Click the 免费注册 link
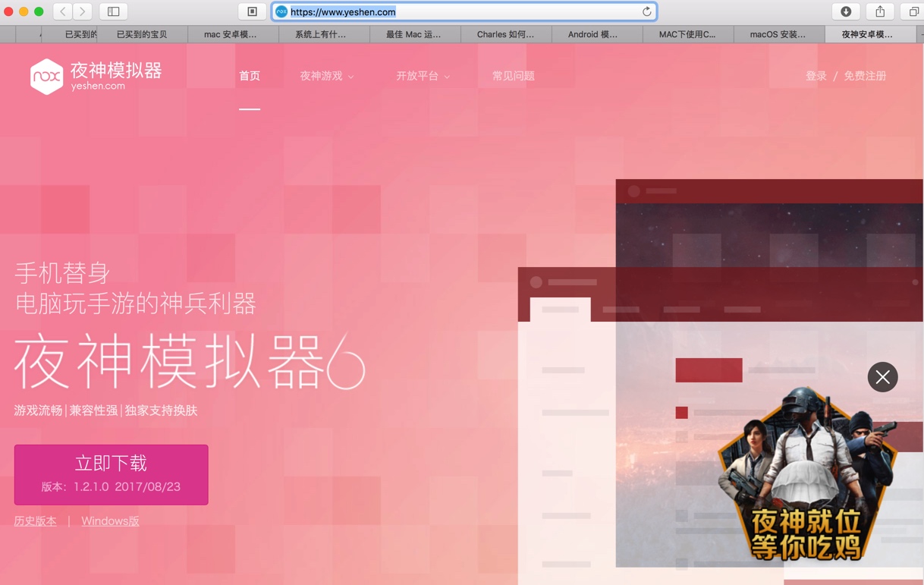This screenshot has height=585, width=924. pyautogui.click(x=865, y=76)
